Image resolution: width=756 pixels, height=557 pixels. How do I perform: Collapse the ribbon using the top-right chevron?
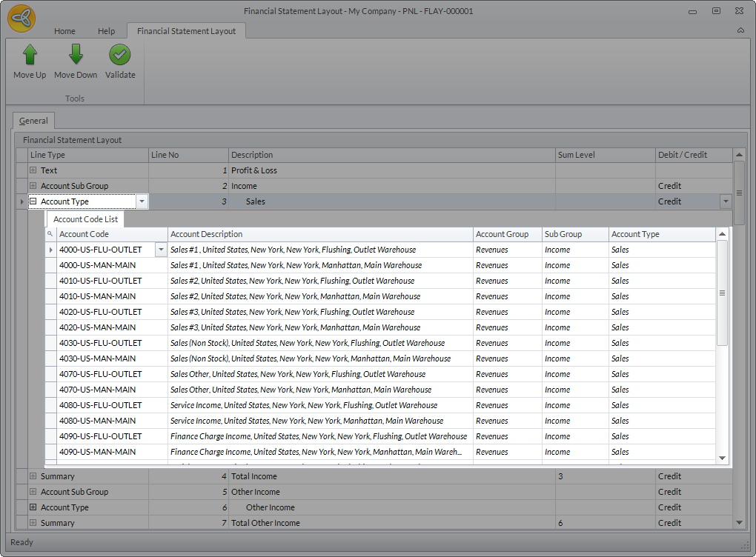coord(740,31)
